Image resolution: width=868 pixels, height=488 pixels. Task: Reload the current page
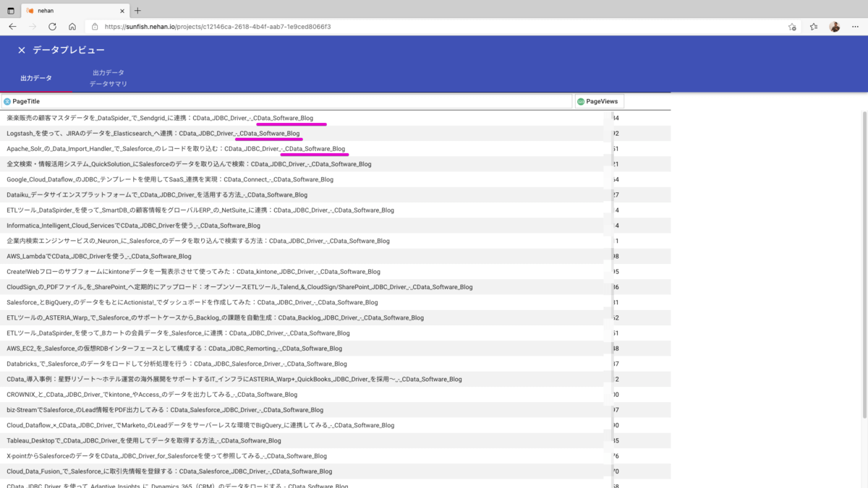(52, 27)
